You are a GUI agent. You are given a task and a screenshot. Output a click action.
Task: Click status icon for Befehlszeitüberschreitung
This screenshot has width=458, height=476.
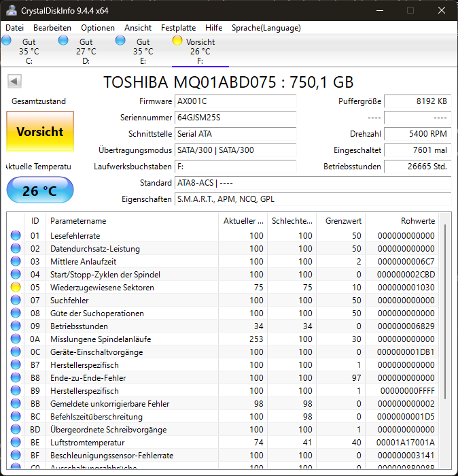[16, 416]
